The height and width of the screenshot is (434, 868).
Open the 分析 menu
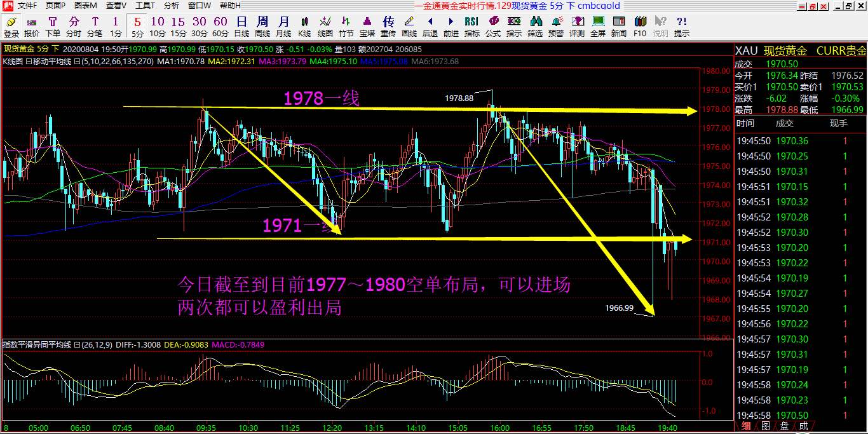click(x=172, y=6)
